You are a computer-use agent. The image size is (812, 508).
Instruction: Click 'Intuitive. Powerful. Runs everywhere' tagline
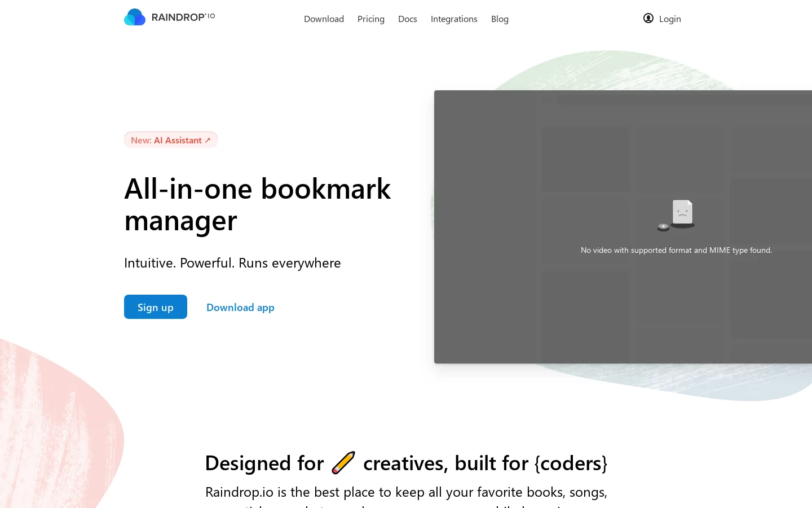click(x=232, y=263)
